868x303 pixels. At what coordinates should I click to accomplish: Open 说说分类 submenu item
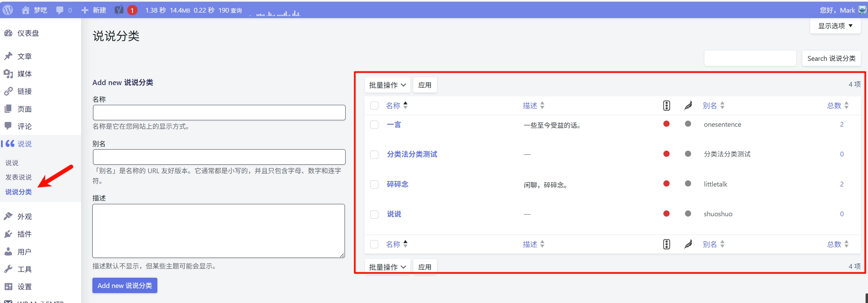click(x=18, y=192)
